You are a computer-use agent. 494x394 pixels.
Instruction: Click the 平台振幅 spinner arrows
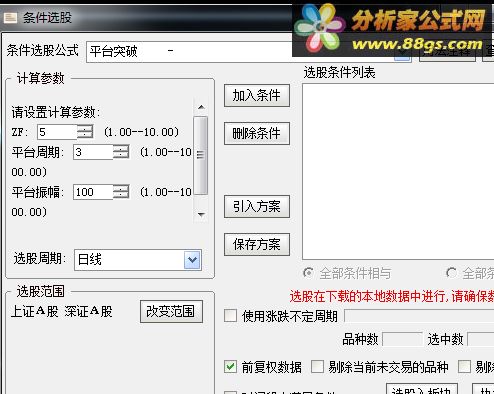(x=121, y=192)
